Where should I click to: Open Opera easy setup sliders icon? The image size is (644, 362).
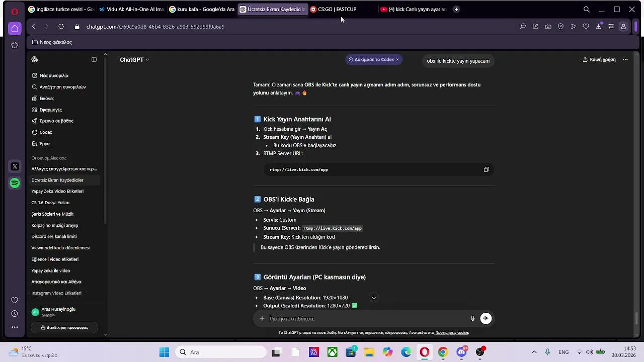[x=611, y=27]
